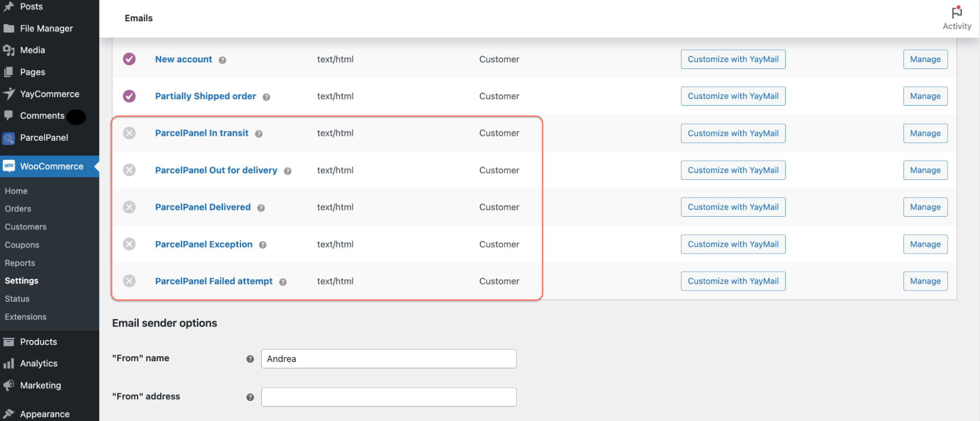Screen dimensions: 980x421
Task: Select the Settings submenu item
Action: [22, 281]
